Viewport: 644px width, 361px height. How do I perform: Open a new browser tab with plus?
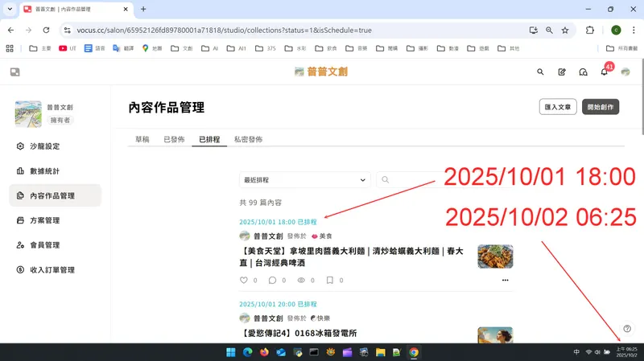[143, 9]
